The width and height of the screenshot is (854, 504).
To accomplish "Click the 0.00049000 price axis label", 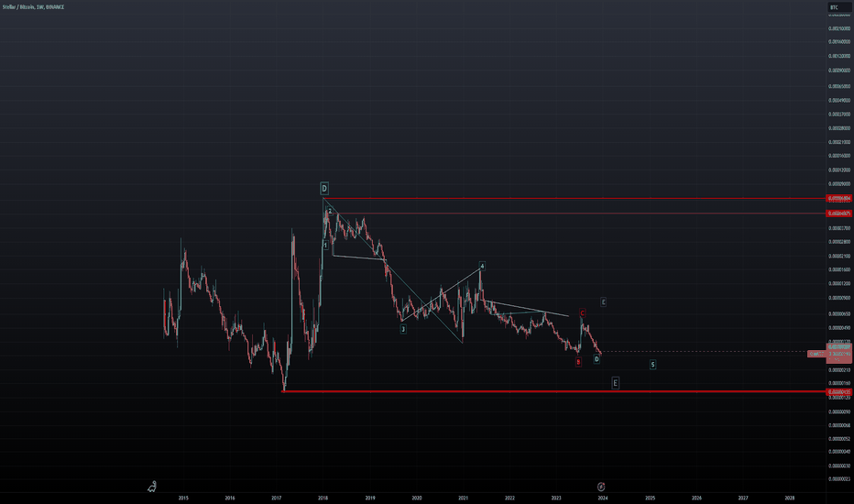I will point(839,100).
